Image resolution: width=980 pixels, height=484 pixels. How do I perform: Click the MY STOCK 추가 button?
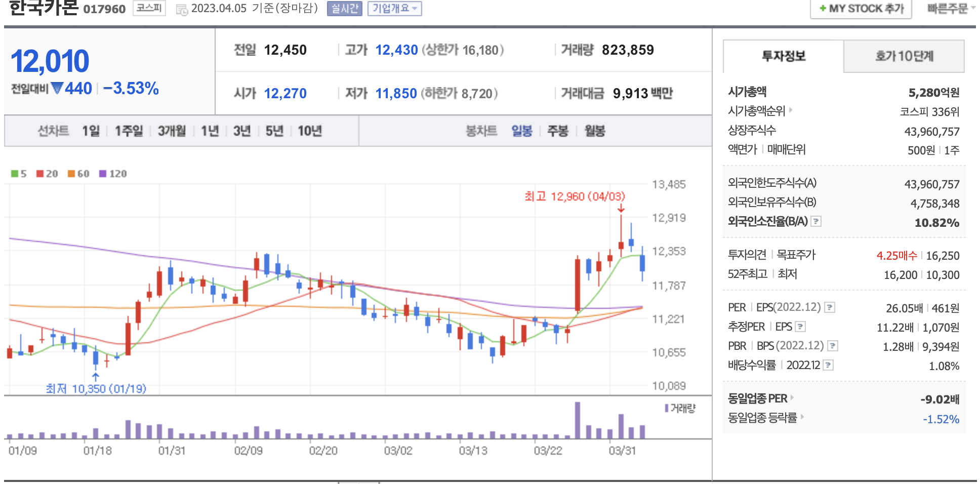point(861,9)
